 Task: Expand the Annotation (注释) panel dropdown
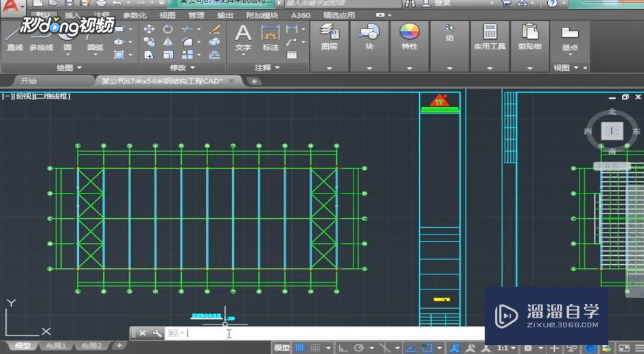267,68
